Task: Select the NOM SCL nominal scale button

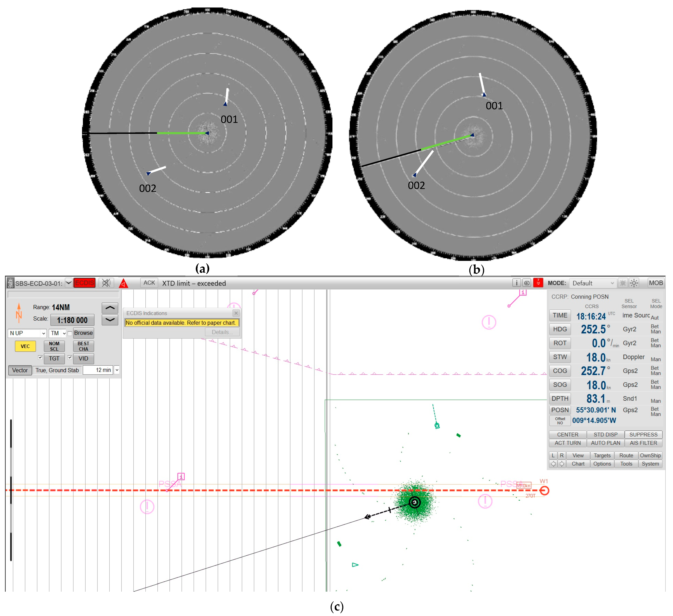Action: 54,346
